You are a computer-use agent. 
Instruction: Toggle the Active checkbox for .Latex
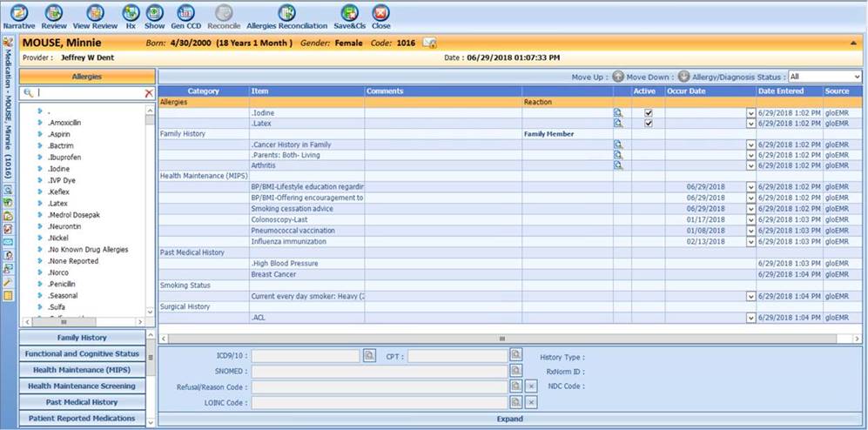649,124
